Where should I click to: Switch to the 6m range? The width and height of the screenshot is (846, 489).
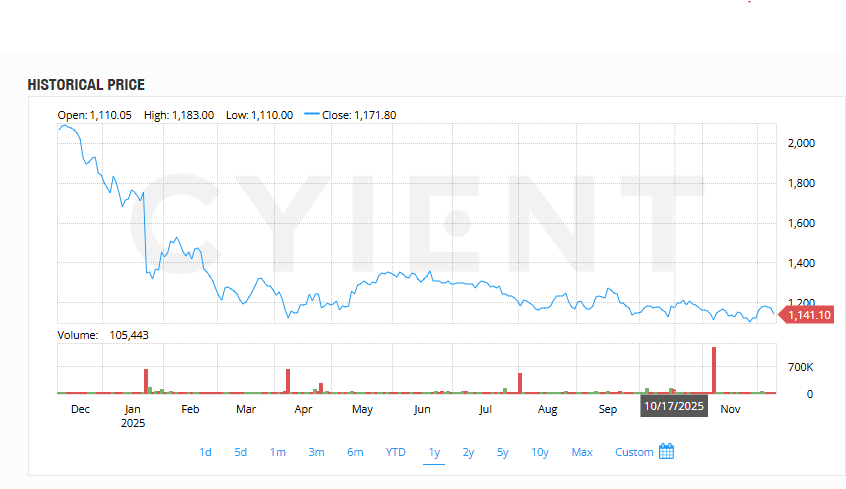point(355,452)
